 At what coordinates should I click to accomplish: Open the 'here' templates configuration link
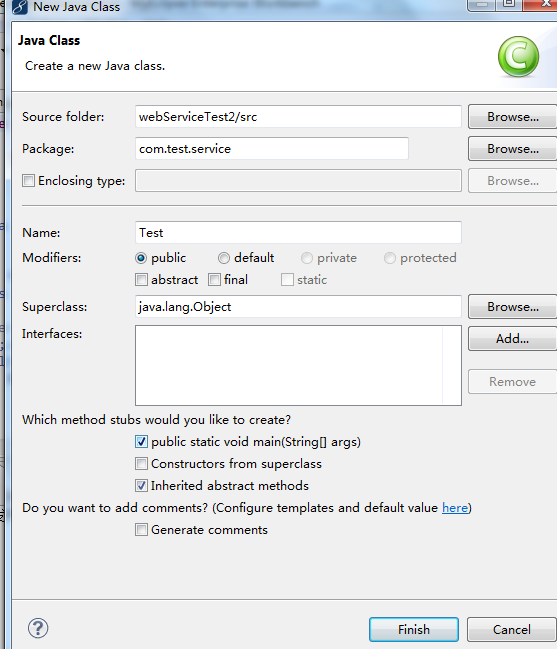click(455, 507)
